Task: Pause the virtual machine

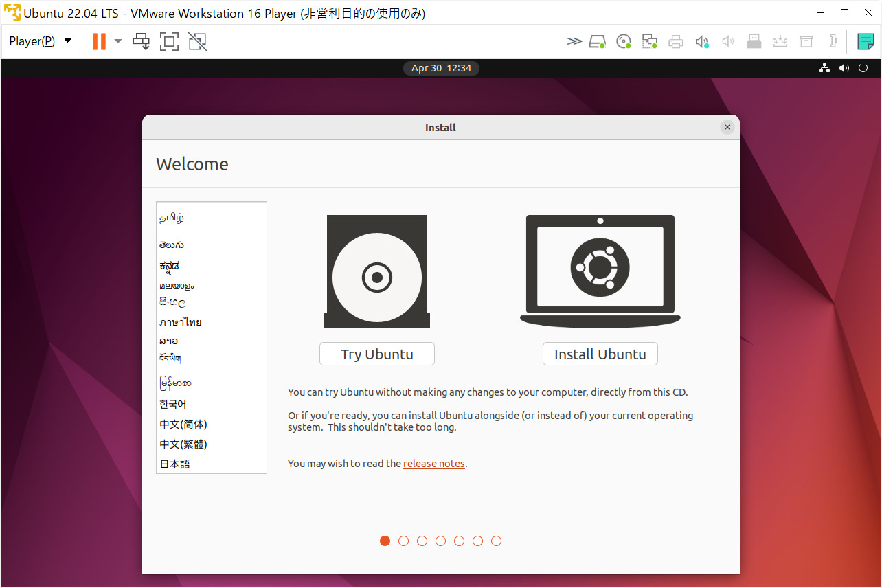Action: pyautogui.click(x=99, y=41)
